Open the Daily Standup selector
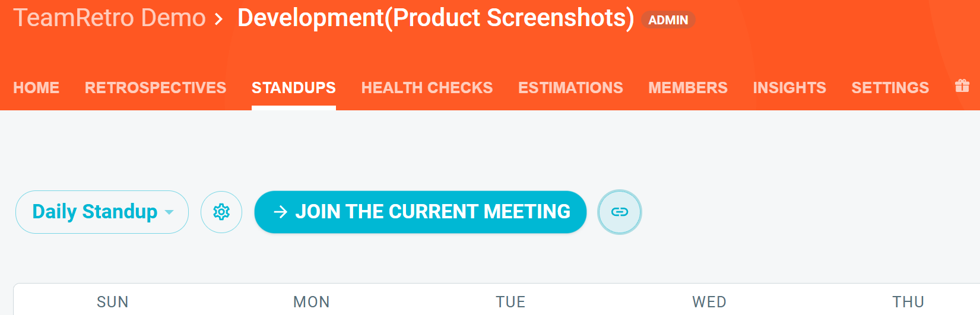The height and width of the screenshot is (315, 980). pyautogui.click(x=102, y=212)
